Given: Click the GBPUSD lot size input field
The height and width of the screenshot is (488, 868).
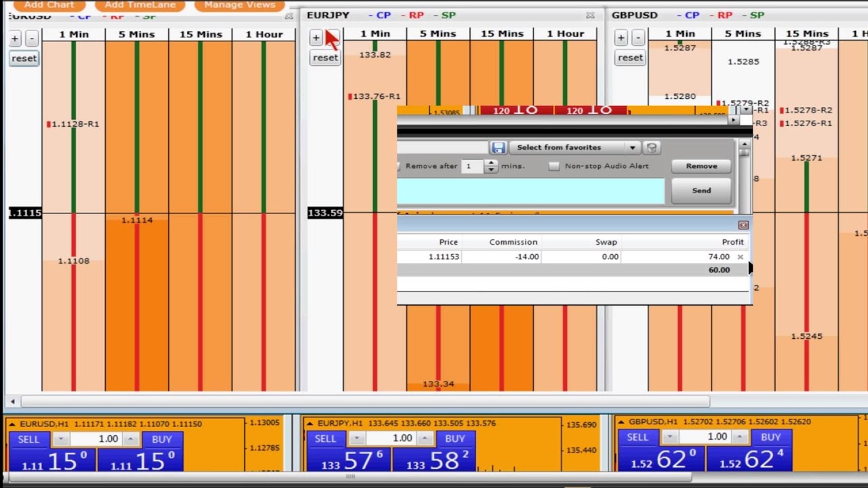Looking at the screenshot, I should point(704,437).
